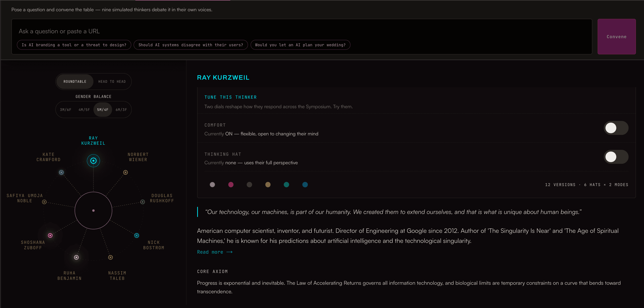644x308 pixels.
Task: Toggle the Thinking Hat switch
Action: click(616, 157)
